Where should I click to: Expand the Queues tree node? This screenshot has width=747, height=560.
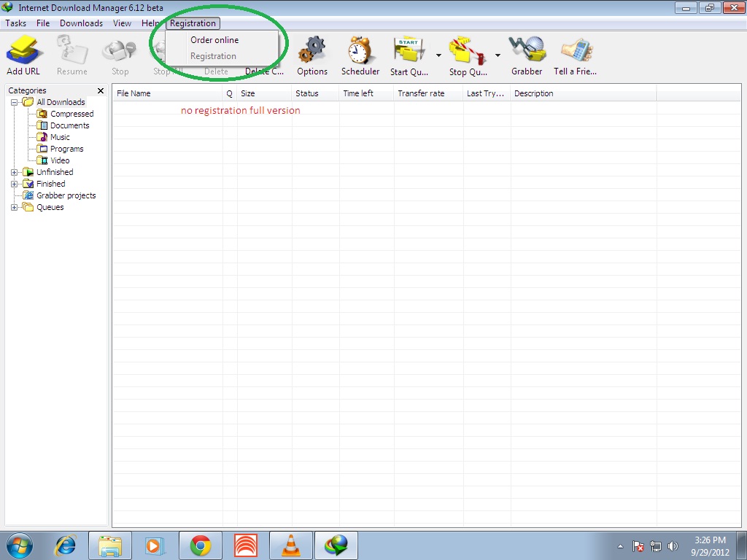pos(15,207)
